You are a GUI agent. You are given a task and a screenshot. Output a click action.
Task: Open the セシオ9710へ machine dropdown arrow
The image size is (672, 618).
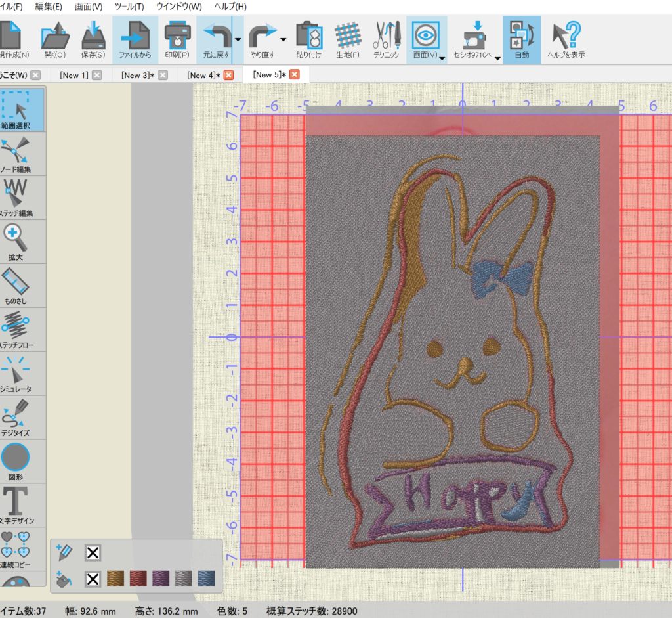point(497,58)
